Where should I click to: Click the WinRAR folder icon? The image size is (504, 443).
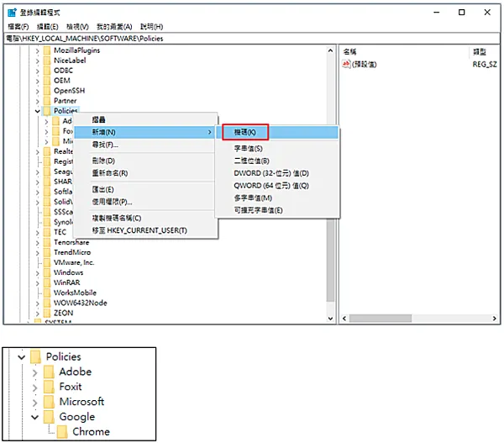[47, 282]
